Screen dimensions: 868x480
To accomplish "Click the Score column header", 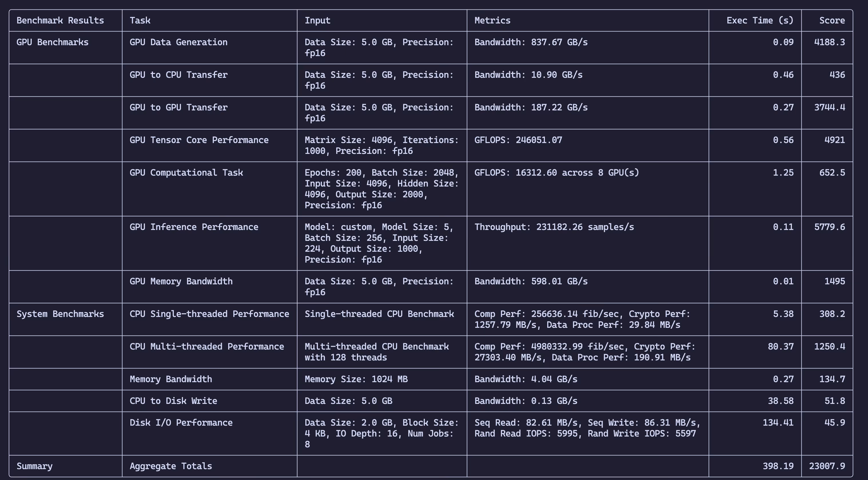I will tap(832, 21).
